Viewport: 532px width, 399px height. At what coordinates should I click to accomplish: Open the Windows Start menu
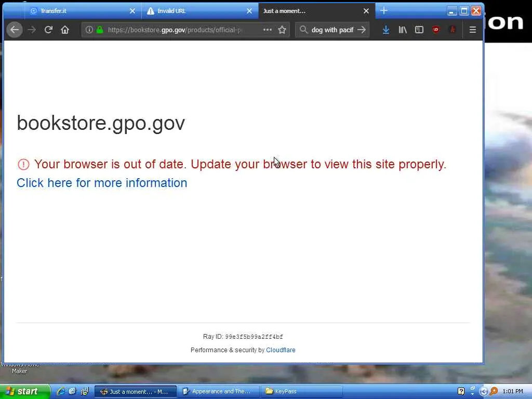[25, 391]
